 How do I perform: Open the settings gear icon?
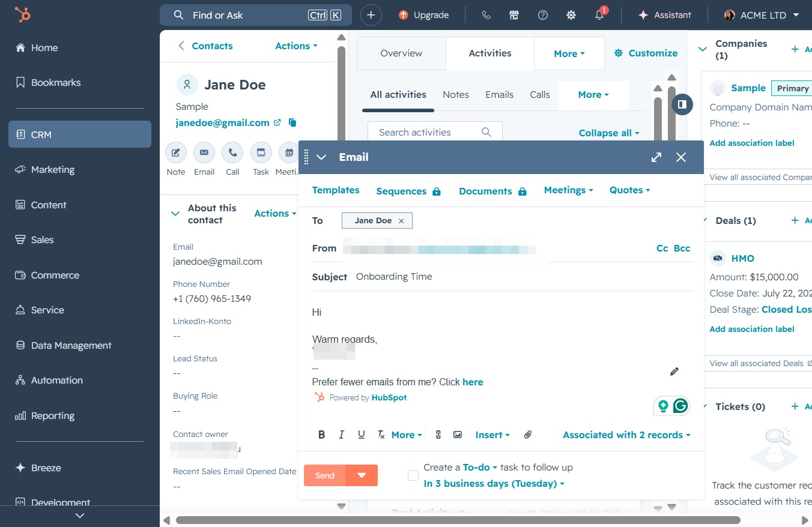pos(571,15)
